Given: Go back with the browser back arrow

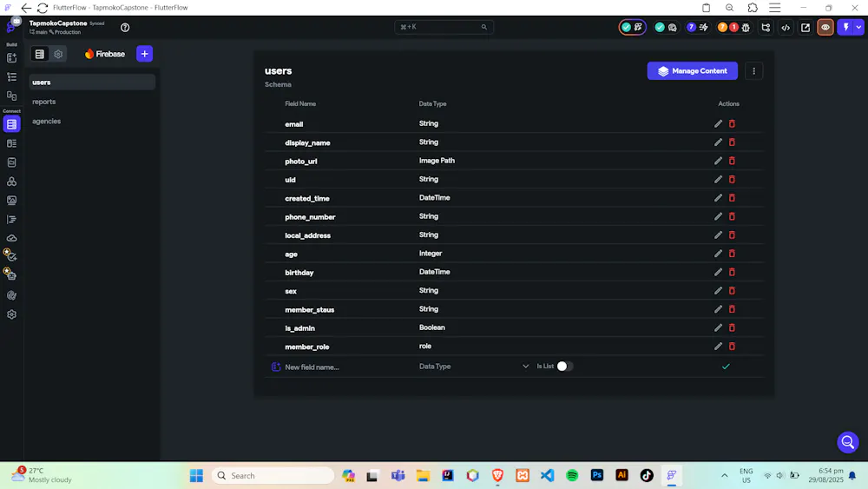Looking at the screenshot, I should [x=26, y=8].
